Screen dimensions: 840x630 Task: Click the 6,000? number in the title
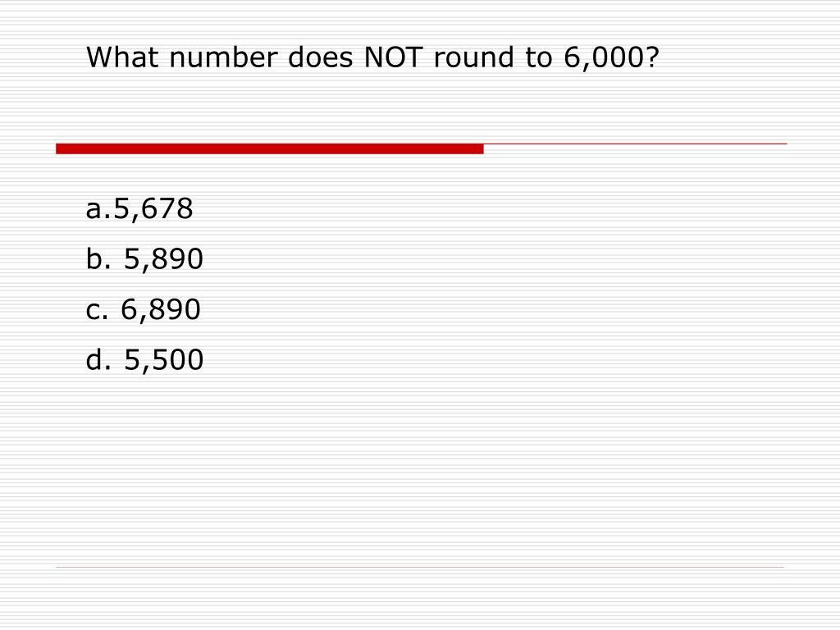pyautogui.click(x=611, y=57)
